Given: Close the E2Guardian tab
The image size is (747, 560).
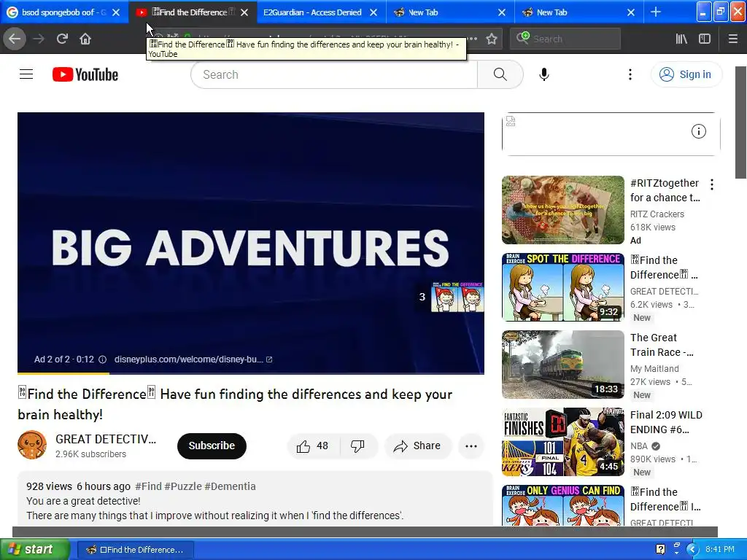Looking at the screenshot, I should pos(373,12).
